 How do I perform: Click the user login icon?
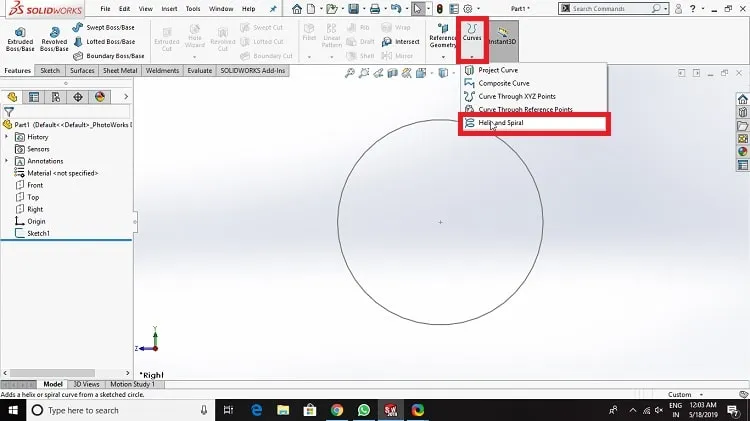coord(678,9)
